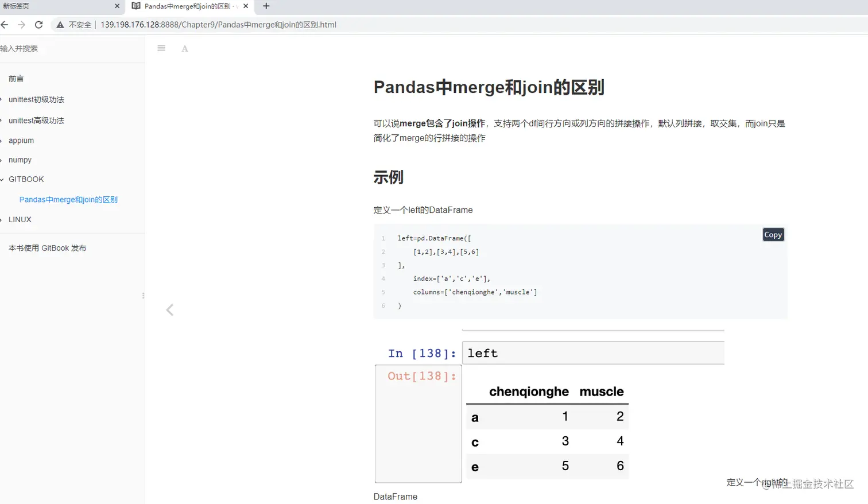Click the Pandas中merge和join的区别 page heading

[489, 87]
